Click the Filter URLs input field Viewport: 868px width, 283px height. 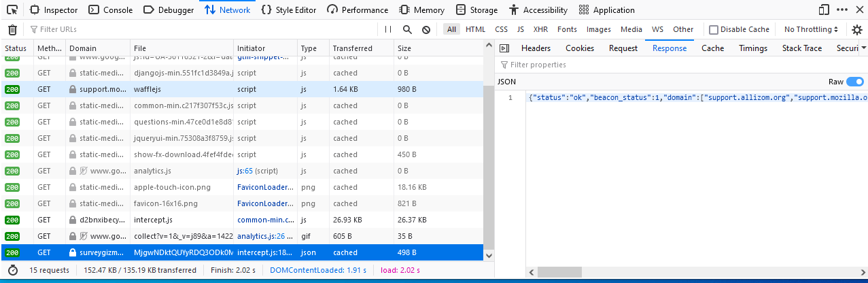204,30
